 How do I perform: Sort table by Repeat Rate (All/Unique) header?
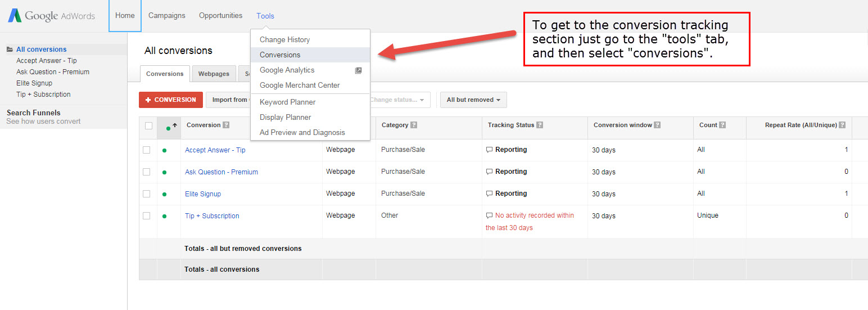coord(801,125)
